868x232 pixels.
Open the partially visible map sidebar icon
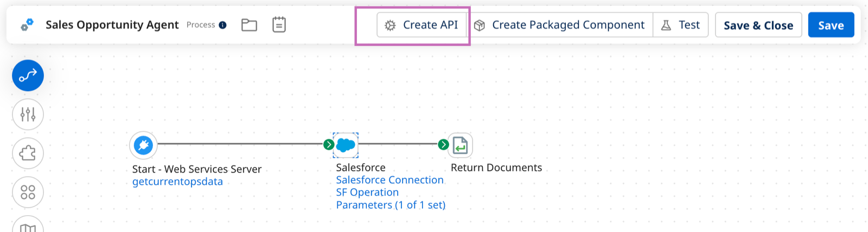tap(28, 224)
